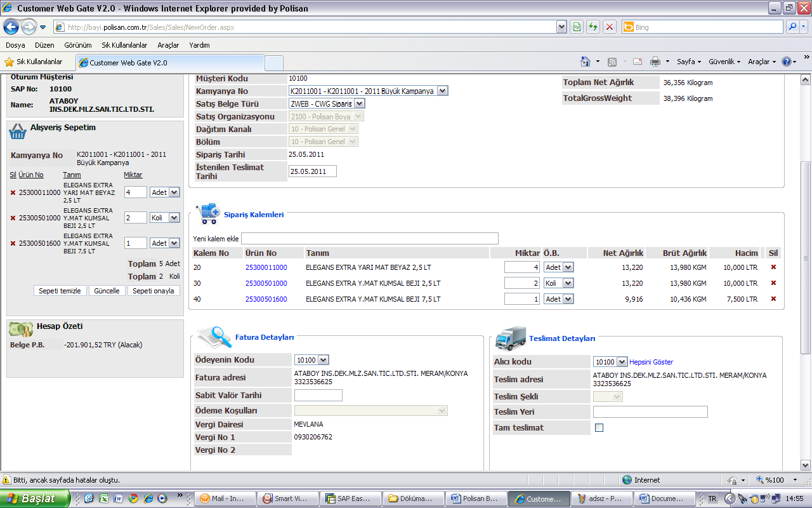The height and width of the screenshot is (508, 812).
Task: Click the Sık Kullanılanlar favorites star
Action: (x=10, y=62)
